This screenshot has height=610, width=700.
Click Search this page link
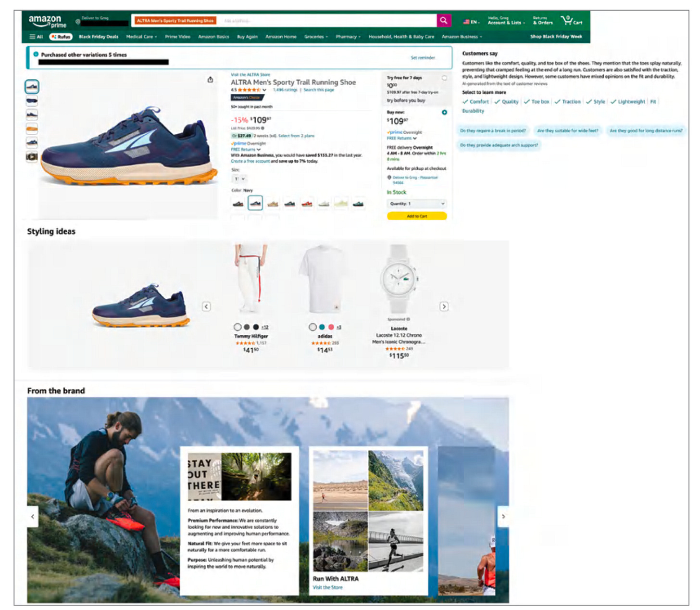coord(318,90)
